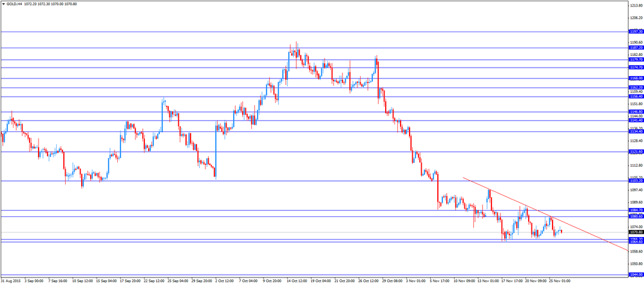Click the 1089.60 price scale value
The image size is (644, 284).
click(x=636, y=203)
